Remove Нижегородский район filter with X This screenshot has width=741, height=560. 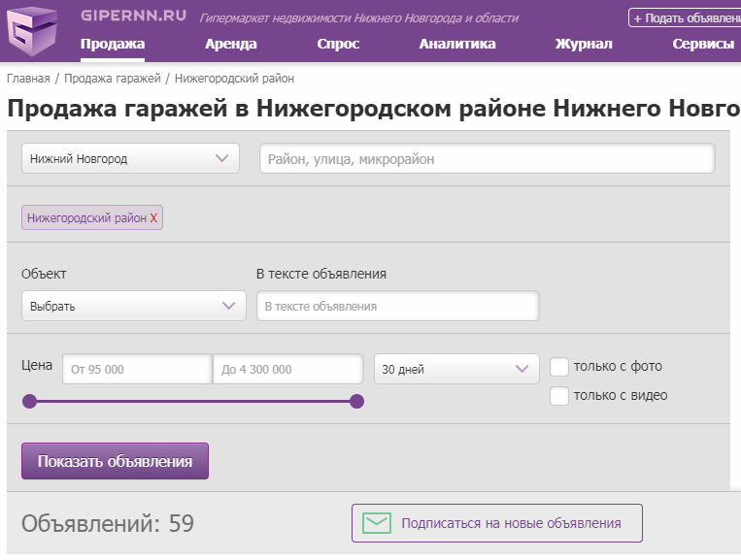coord(153,218)
